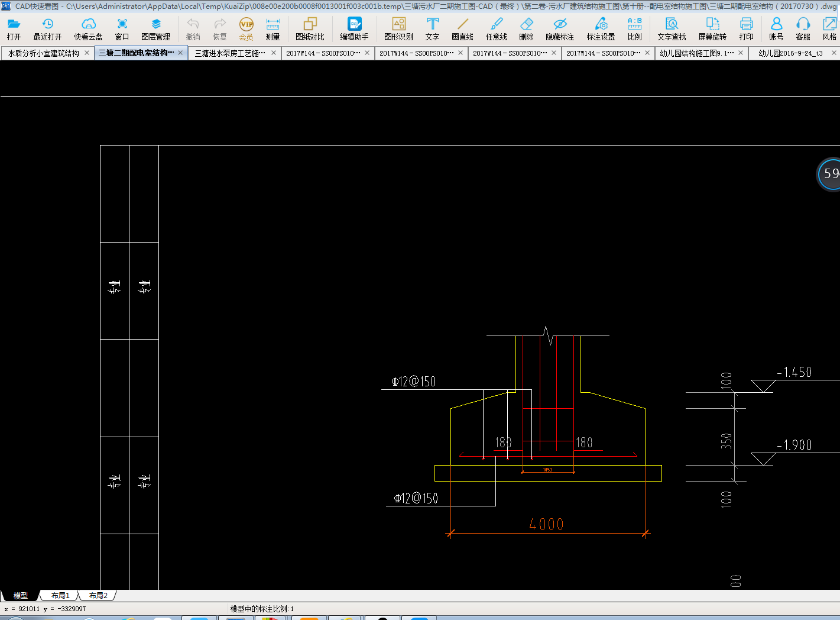Close the 幼儿园结构施工图9 tab
The width and height of the screenshot is (840, 620).
[x=741, y=53]
